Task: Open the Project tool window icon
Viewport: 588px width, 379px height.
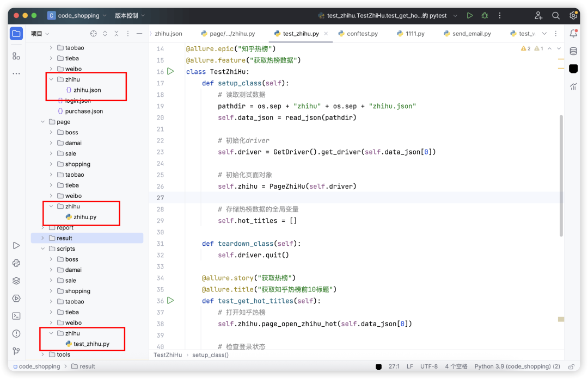Action: [x=16, y=34]
